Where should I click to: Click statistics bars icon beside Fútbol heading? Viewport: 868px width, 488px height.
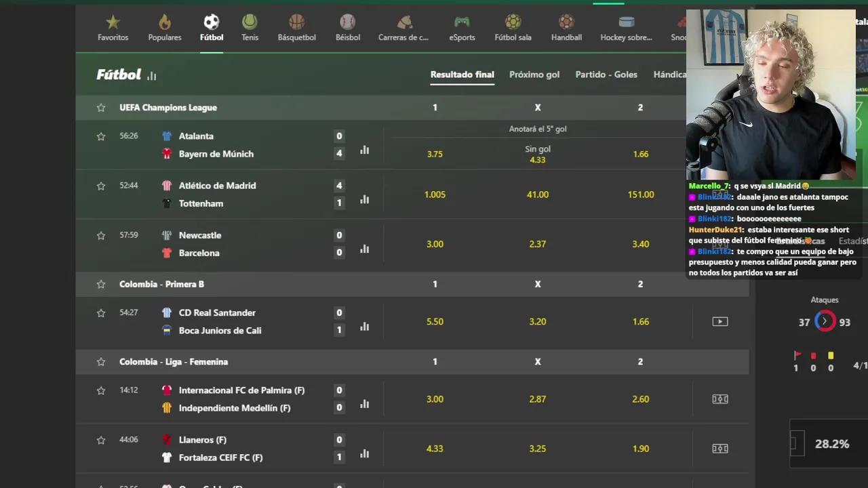coord(152,76)
